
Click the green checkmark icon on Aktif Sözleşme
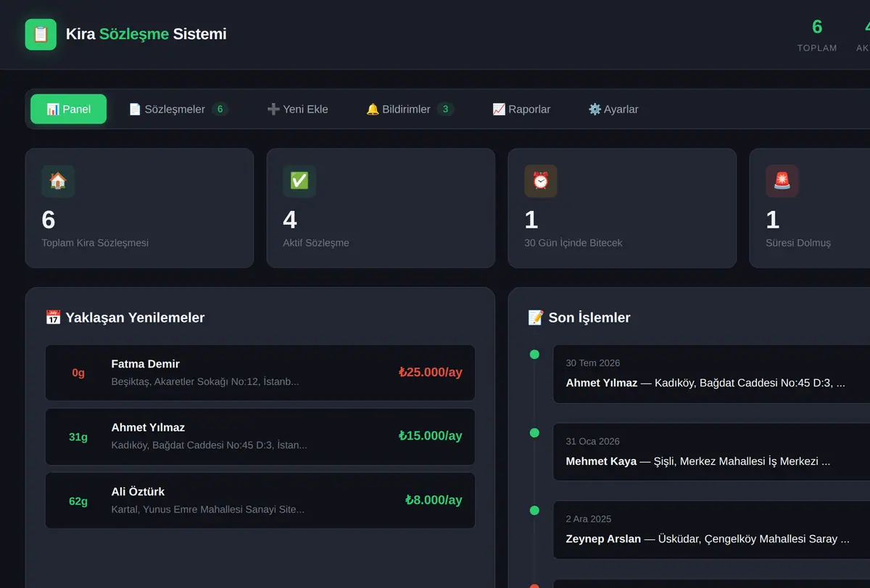pyautogui.click(x=299, y=181)
